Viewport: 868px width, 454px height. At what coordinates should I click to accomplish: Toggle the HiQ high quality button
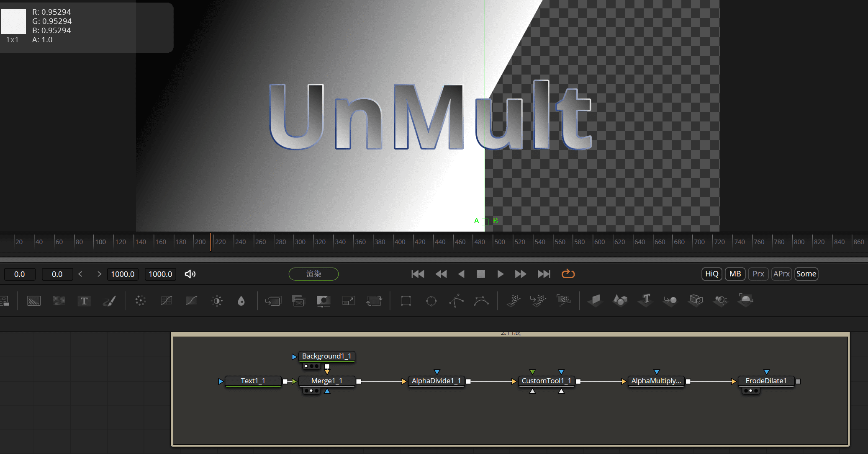point(711,274)
